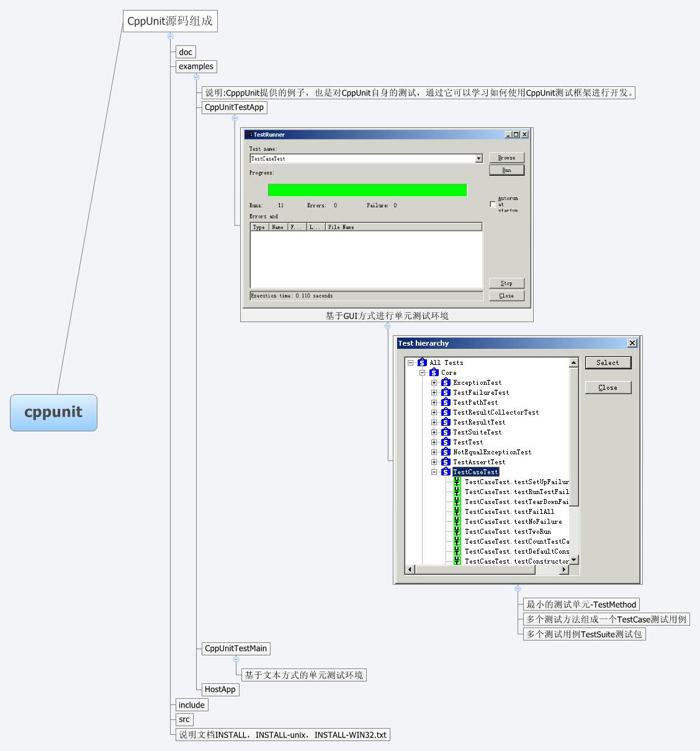Viewport: 700px width, 751px height.
Task: Expand the TestResultCollectorTest node
Action: click(434, 412)
